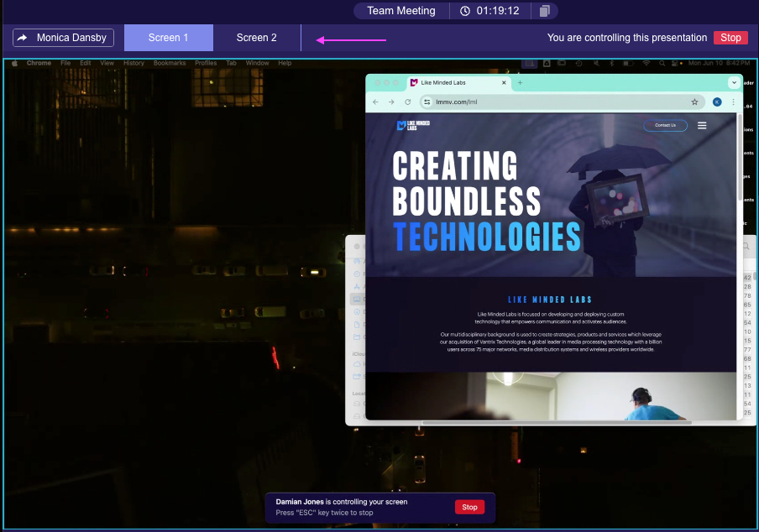Click the muted volume icon in the menu bar
This screenshot has width=759, height=532.
596,64
